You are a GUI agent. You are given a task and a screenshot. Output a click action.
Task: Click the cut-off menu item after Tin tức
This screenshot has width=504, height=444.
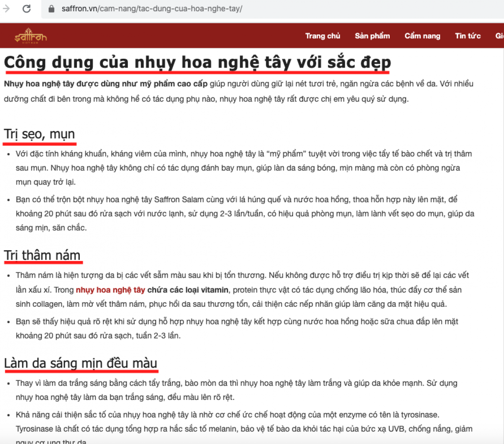[x=499, y=36]
